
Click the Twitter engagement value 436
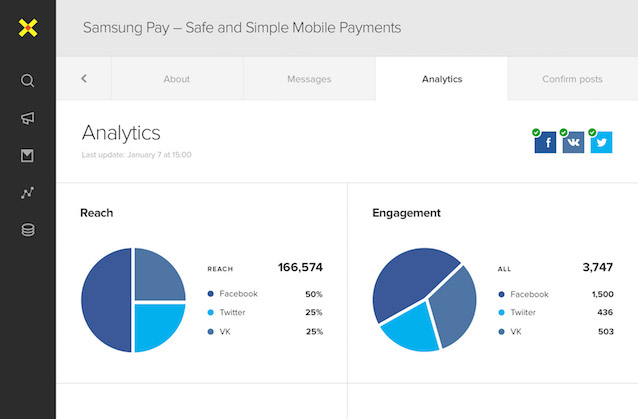[605, 312]
